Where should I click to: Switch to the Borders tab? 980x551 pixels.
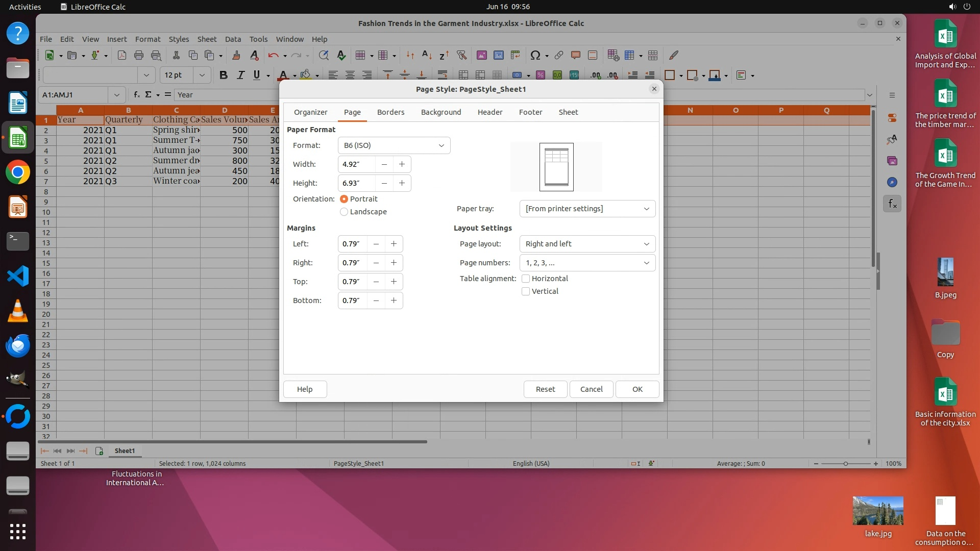(390, 112)
